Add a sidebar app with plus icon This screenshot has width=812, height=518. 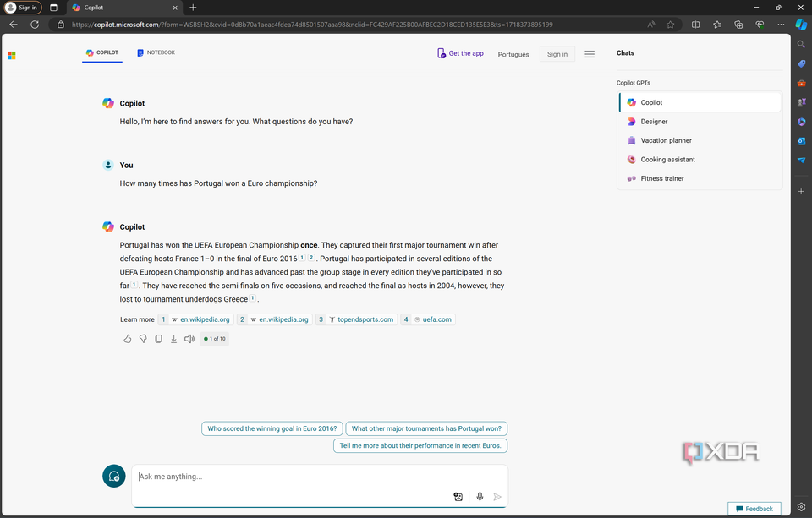tap(801, 192)
